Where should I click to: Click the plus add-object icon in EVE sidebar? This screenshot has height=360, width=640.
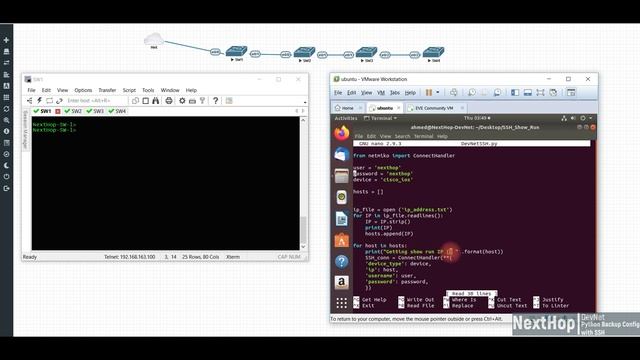(x=6, y=40)
